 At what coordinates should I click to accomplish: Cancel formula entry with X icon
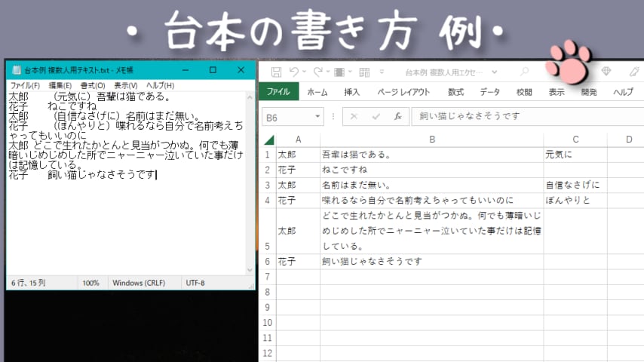point(354,117)
